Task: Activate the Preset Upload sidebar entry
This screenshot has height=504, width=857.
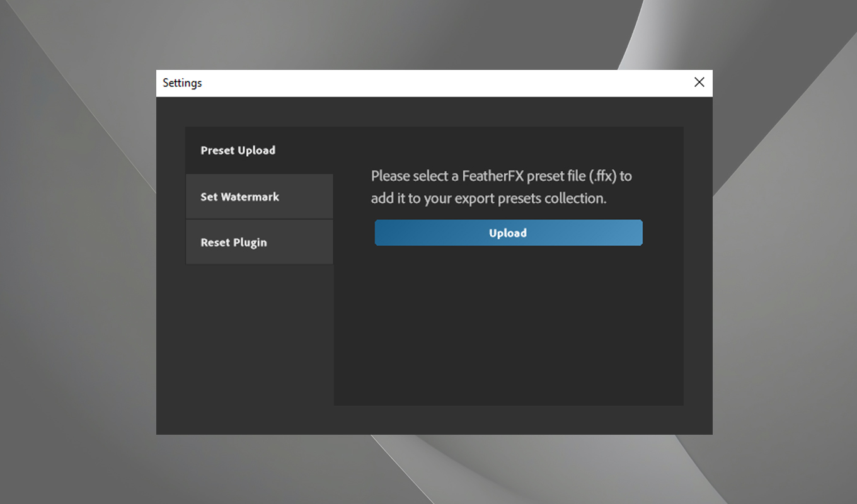Action: [238, 150]
